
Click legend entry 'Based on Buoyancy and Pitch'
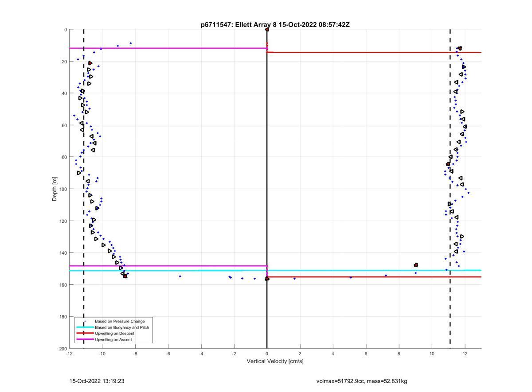coord(122,327)
